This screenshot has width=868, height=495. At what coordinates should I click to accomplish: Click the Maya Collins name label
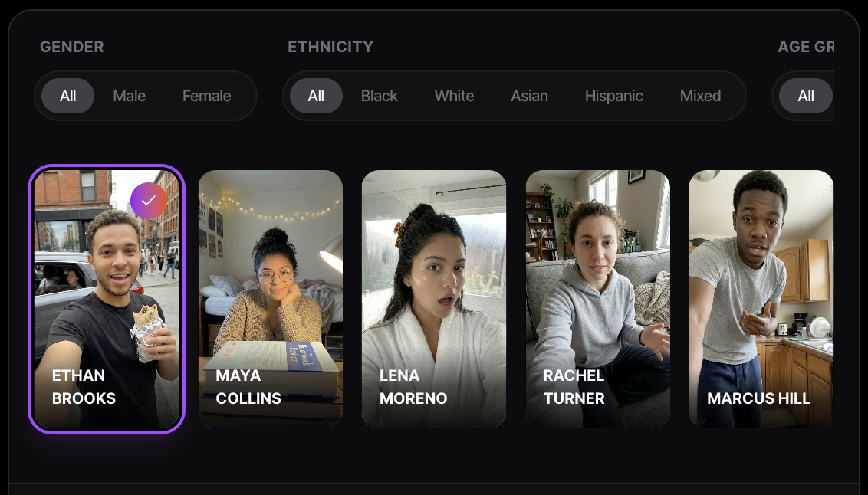click(x=248, y=387)
